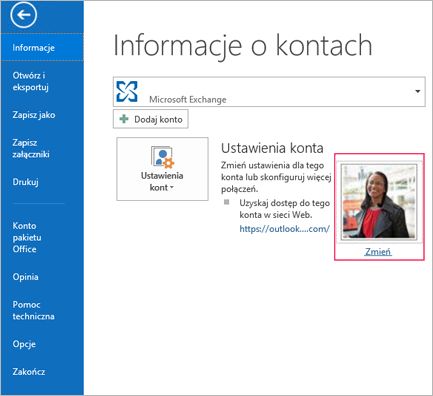Screen dimensions: 433x396
Task: Click the text 'Uzyskaj dostęp do tego konta w sieci Web.'
Action: [x=285, y=209]
